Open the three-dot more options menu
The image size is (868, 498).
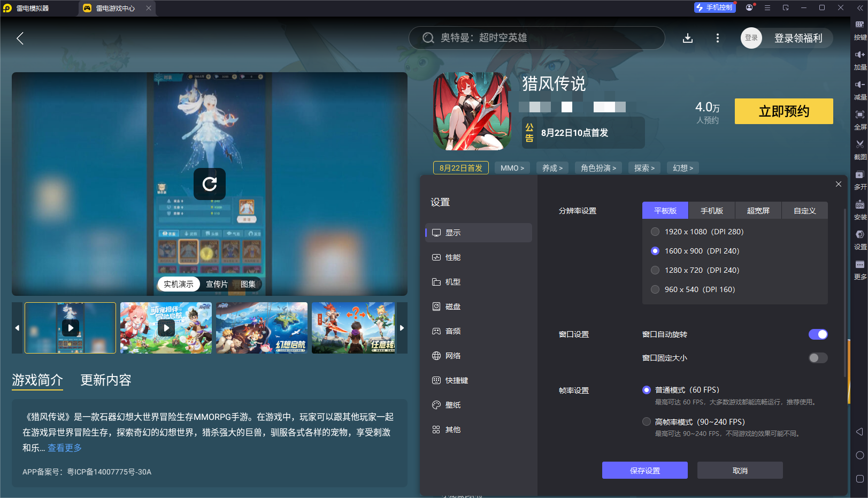click(x=718, y=38)
